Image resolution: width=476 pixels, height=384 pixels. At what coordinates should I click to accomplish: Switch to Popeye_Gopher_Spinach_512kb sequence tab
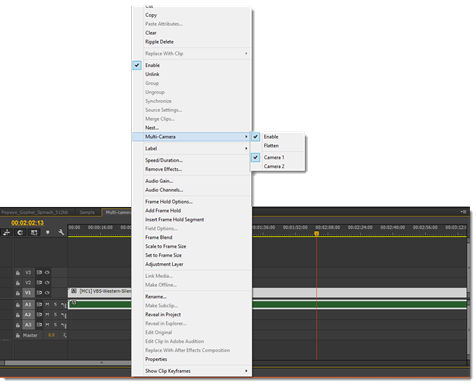tap(34, 212)
